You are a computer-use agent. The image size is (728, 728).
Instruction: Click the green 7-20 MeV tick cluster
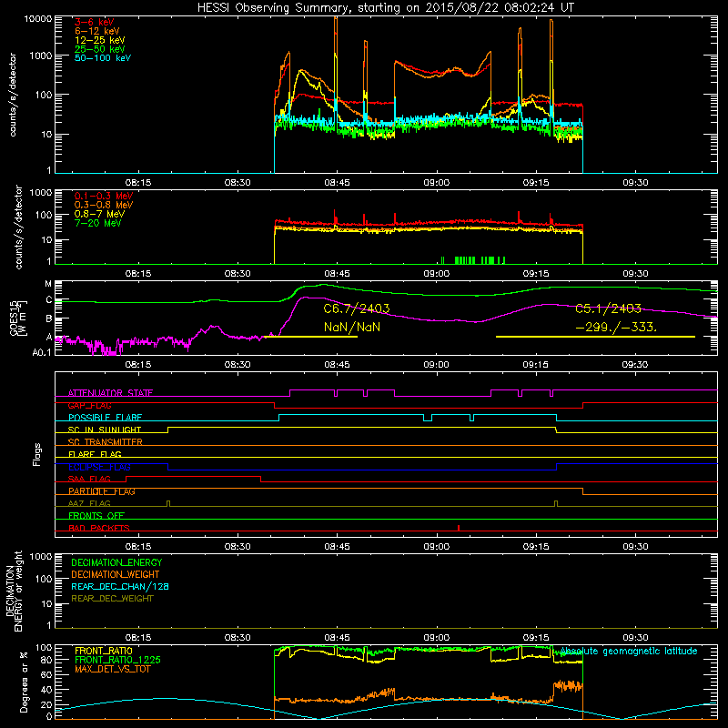coord(472,260)
